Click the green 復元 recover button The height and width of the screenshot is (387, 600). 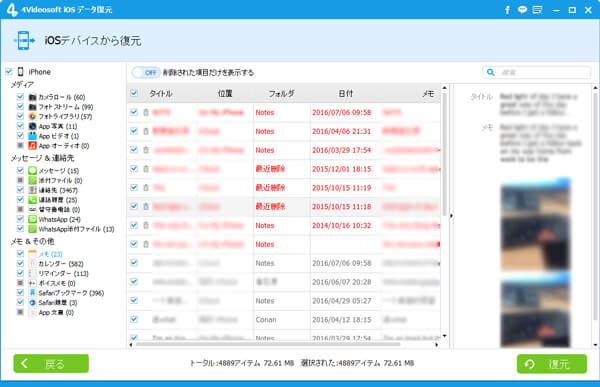(x=552, y=364)
